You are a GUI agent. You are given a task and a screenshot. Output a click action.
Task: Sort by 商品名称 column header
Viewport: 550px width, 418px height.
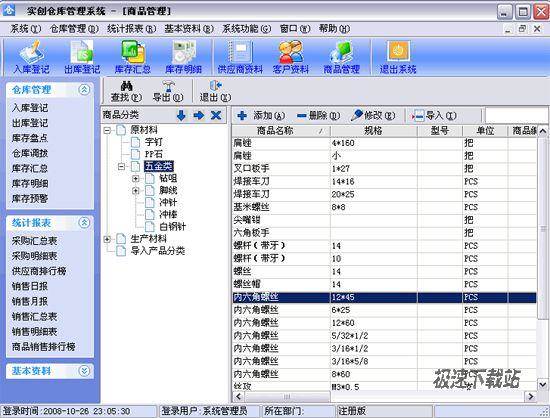tap(281, 131)
